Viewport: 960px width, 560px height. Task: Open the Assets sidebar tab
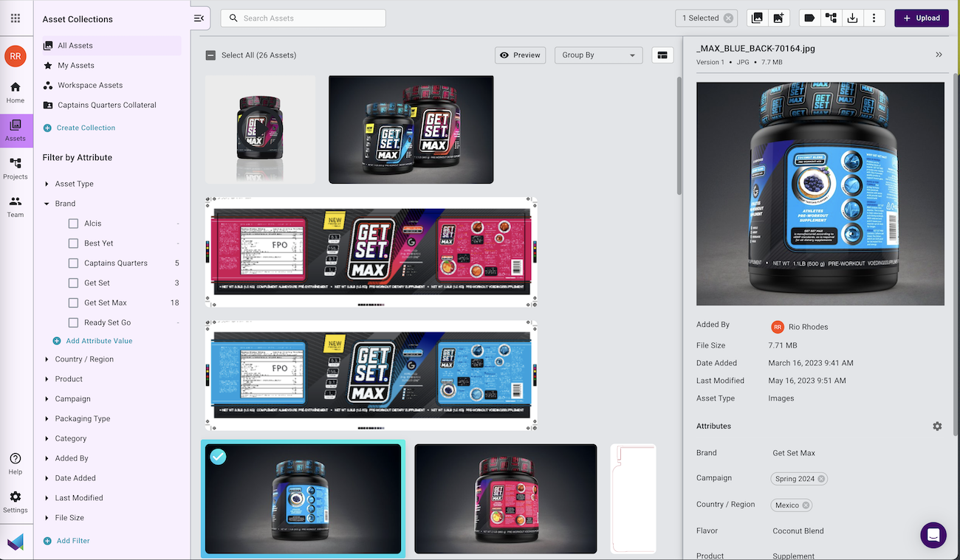(16, 131)
